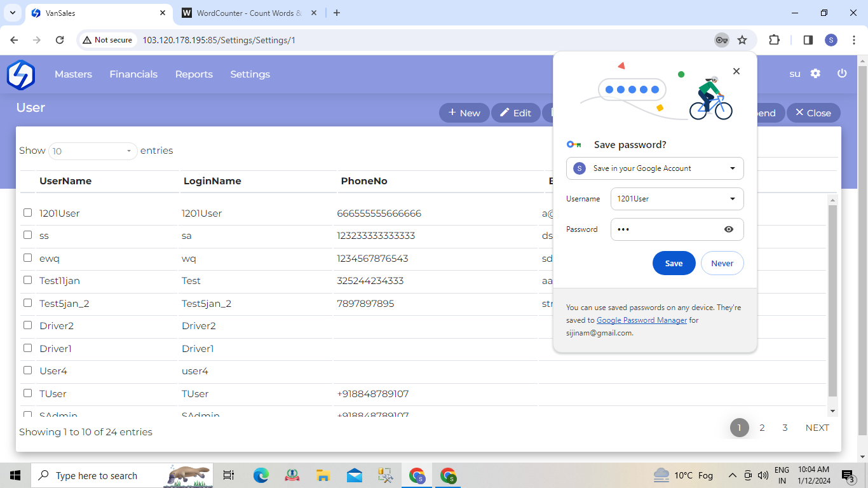Open the Username dropdown in password popup

733,199
